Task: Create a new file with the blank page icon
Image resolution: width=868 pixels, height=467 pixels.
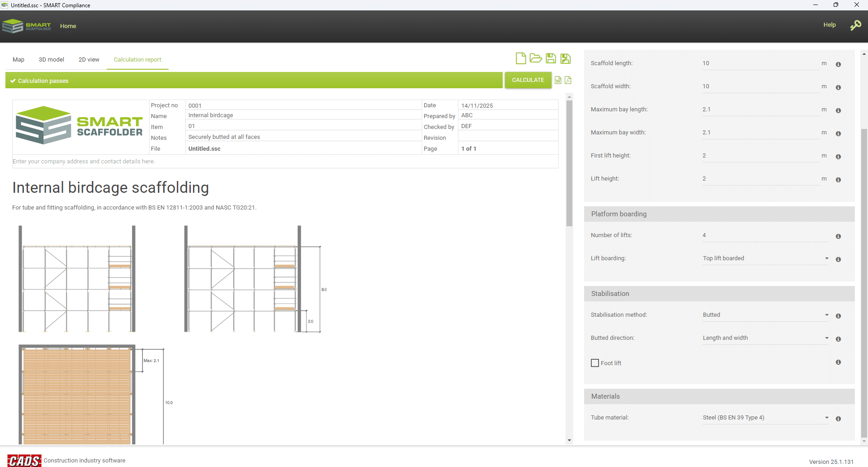Action: point(521,58)
